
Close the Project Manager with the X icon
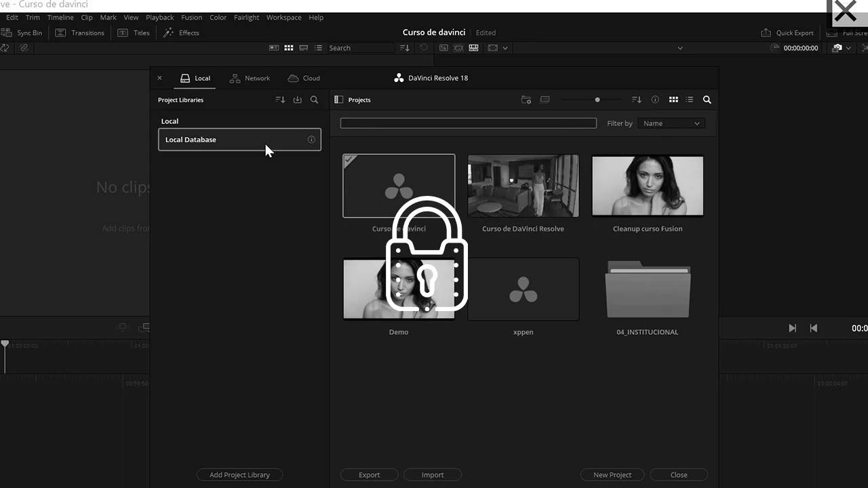pos(159,78)
